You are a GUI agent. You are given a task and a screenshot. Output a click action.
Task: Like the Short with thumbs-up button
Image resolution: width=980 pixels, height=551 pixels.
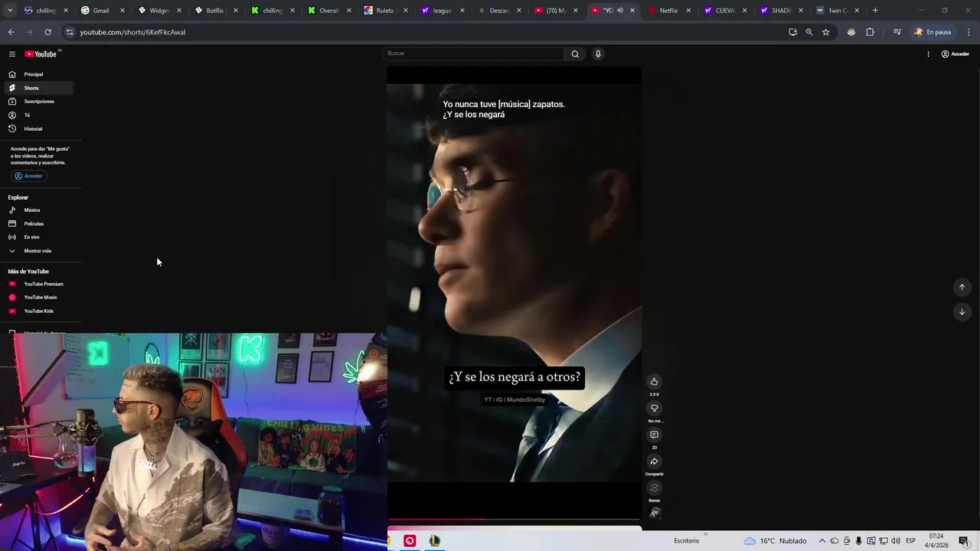[654, 382]
